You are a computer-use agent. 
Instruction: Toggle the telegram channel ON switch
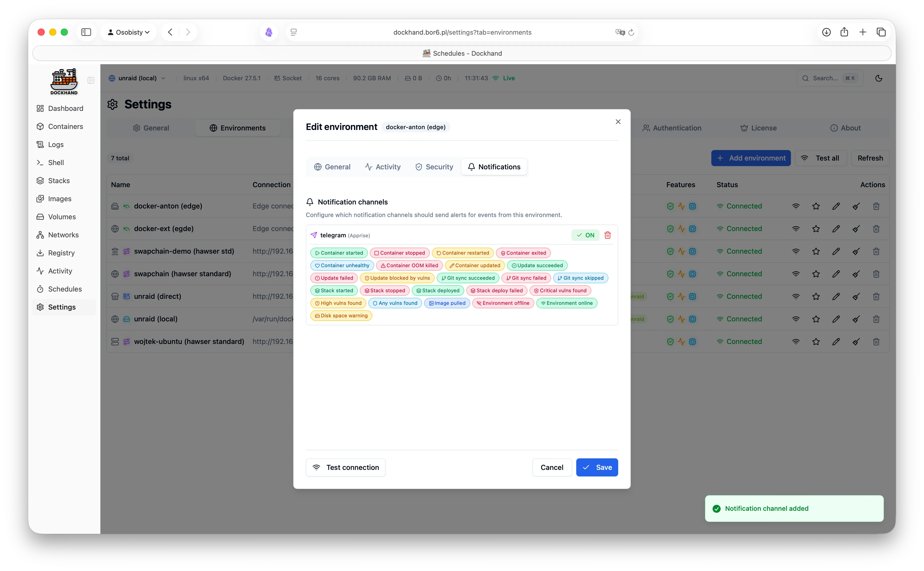pyautogui.click(x=585, y=235)
